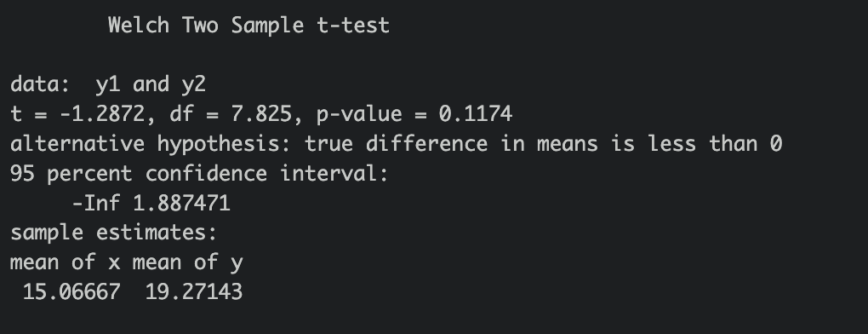
Task: Click the upper bound 1.887471
Action: 181,204
